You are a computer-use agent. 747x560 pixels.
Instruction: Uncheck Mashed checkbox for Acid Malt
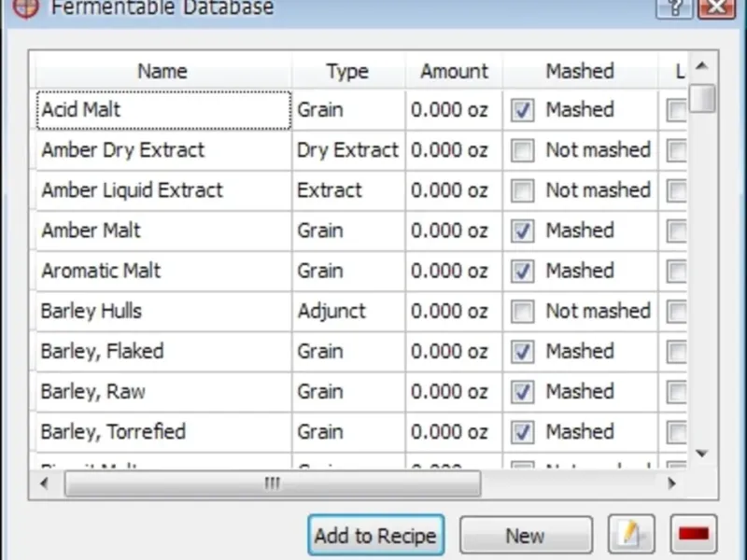click(523, 110)
